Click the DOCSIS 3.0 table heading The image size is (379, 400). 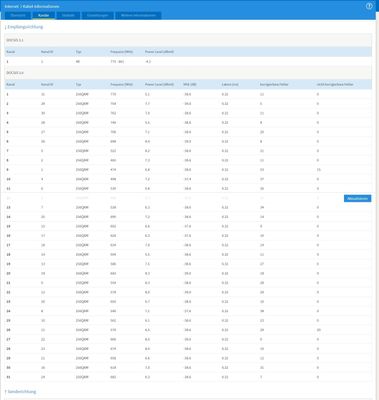tap(15, 72)
